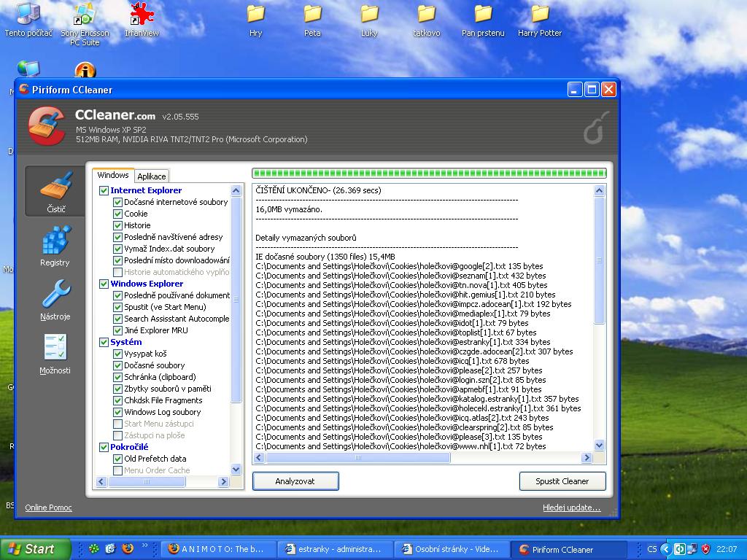The image size is (747, 560).
Task: Click the volume icon in system tray
Action: pyautogui.click(x=679, y=549)
